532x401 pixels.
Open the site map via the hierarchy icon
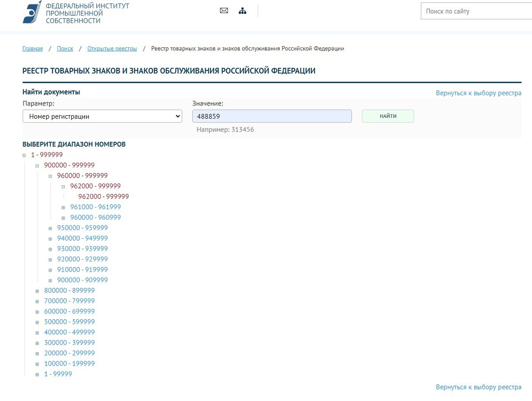243,10
